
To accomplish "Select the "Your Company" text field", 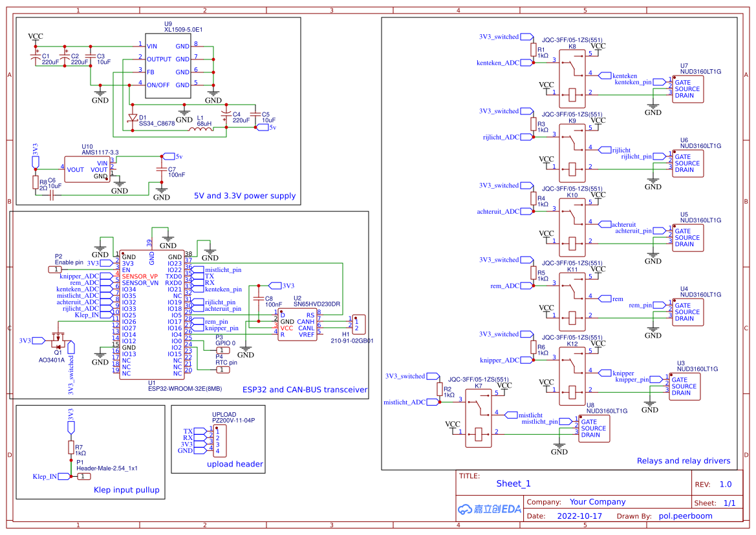I will pyautogui.click(x=597, y=502).
